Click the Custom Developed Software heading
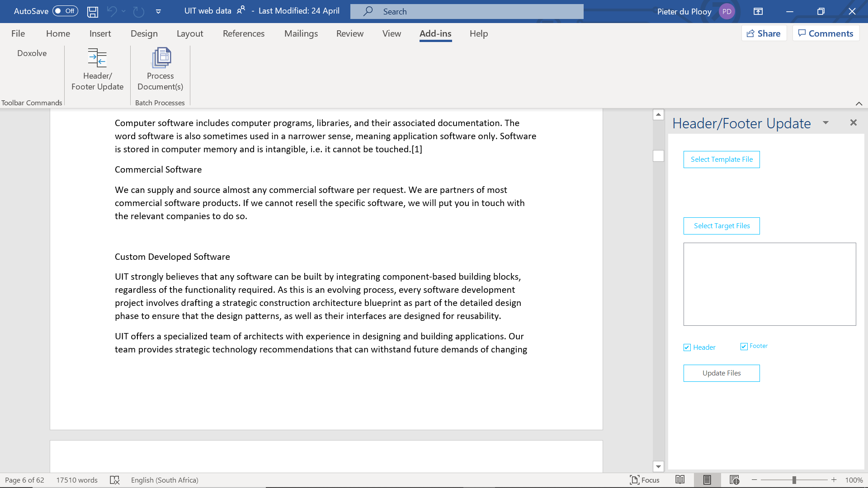 tap(172, 257)
